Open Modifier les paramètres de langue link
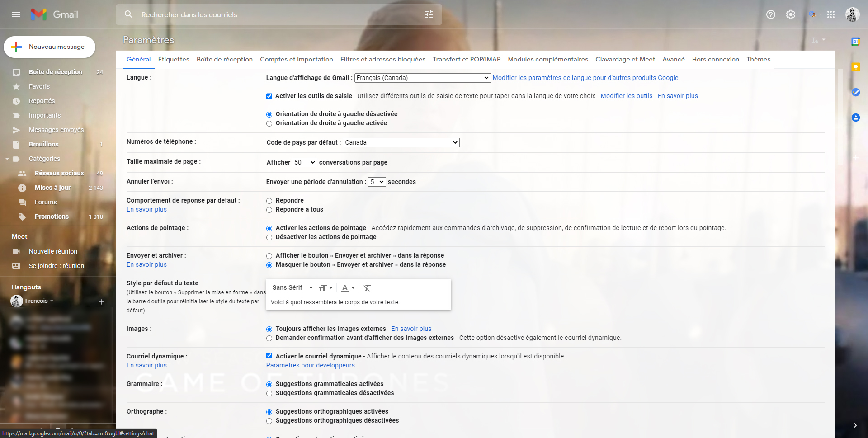 coord(585,78)
